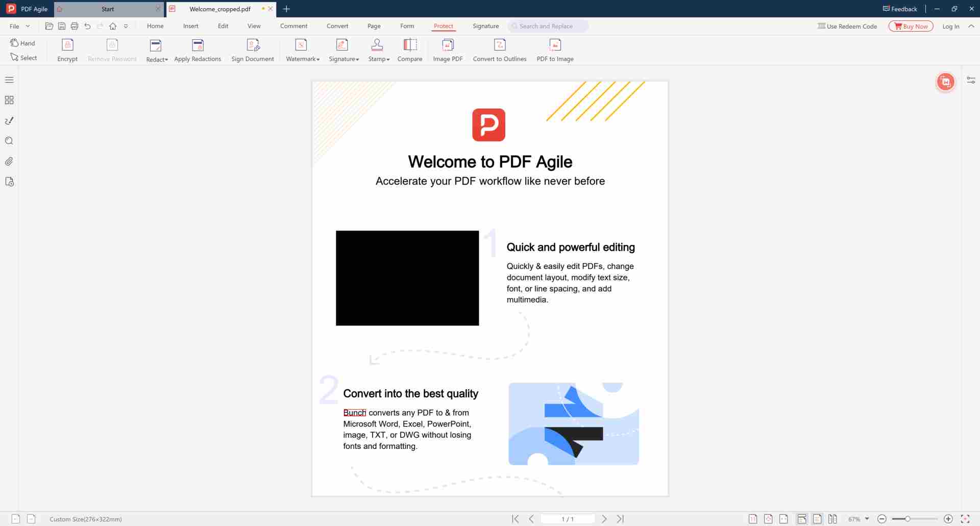The image size is (980, 526).
Task: Activate the Select tool
Action: pyautogui.click(x=23, y=58)
